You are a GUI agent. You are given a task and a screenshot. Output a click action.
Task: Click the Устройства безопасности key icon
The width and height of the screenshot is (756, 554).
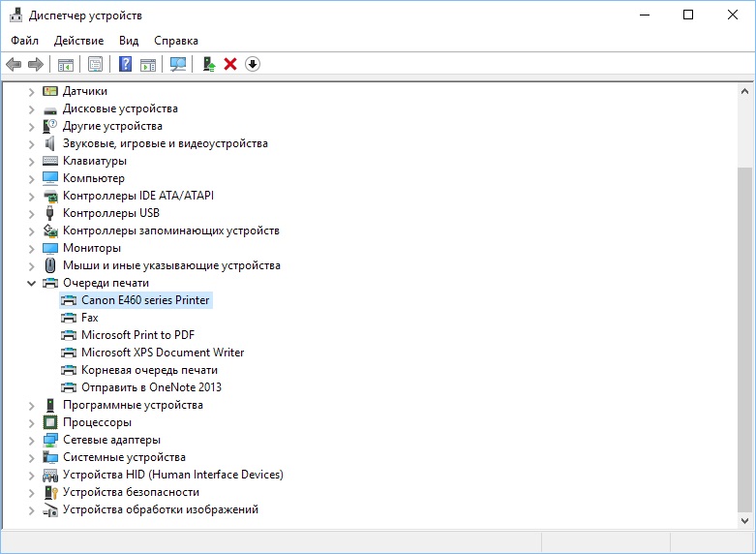(x=50, y=492)
